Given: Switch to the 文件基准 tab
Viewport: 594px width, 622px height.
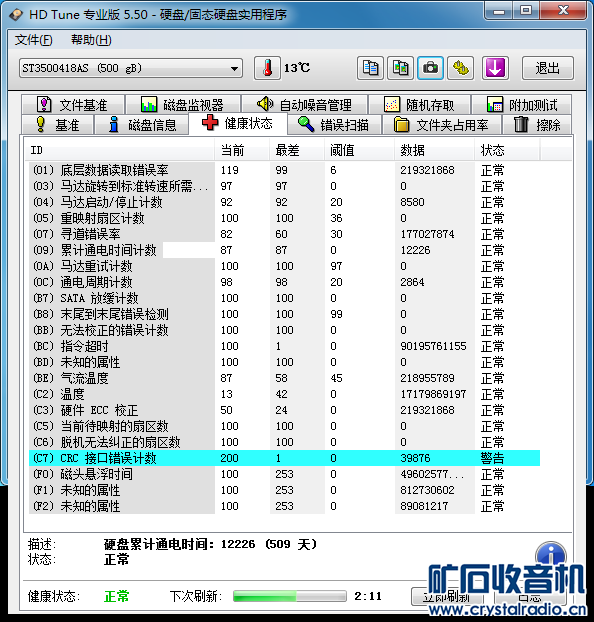Looking at the screenshot, I should click(73, 105).
